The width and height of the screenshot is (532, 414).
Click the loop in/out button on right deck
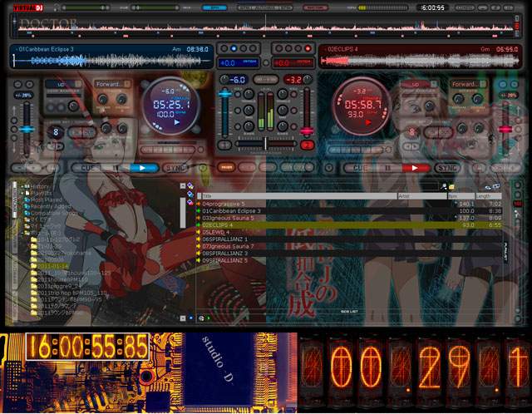coord(438,132)
